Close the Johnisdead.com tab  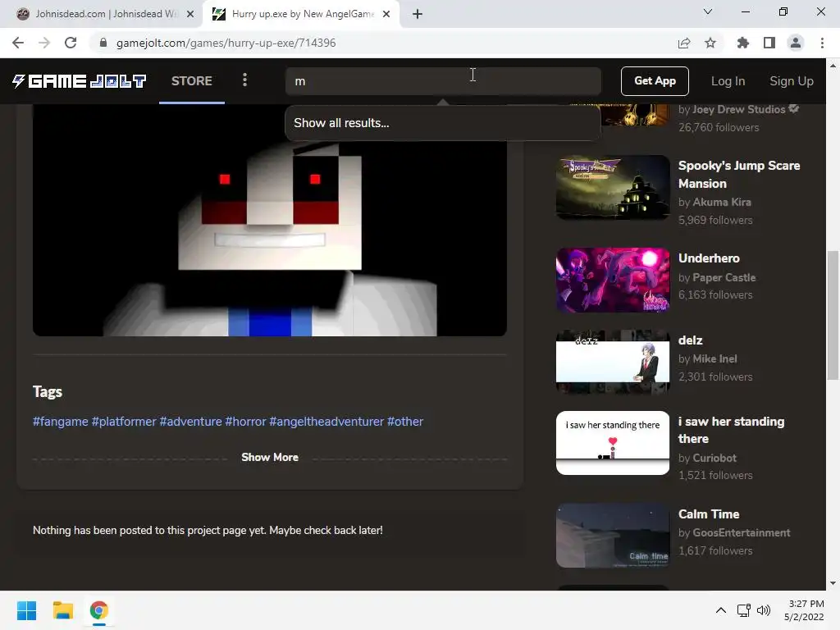point(190,14)
